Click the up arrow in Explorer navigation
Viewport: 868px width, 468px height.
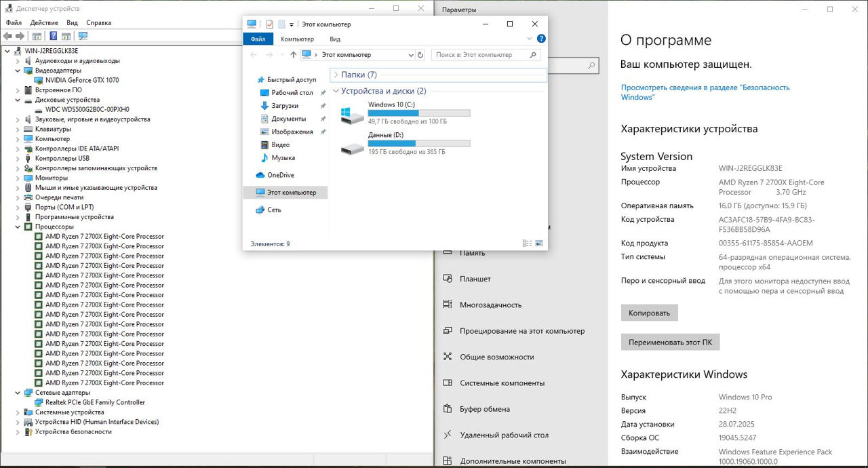293,55
